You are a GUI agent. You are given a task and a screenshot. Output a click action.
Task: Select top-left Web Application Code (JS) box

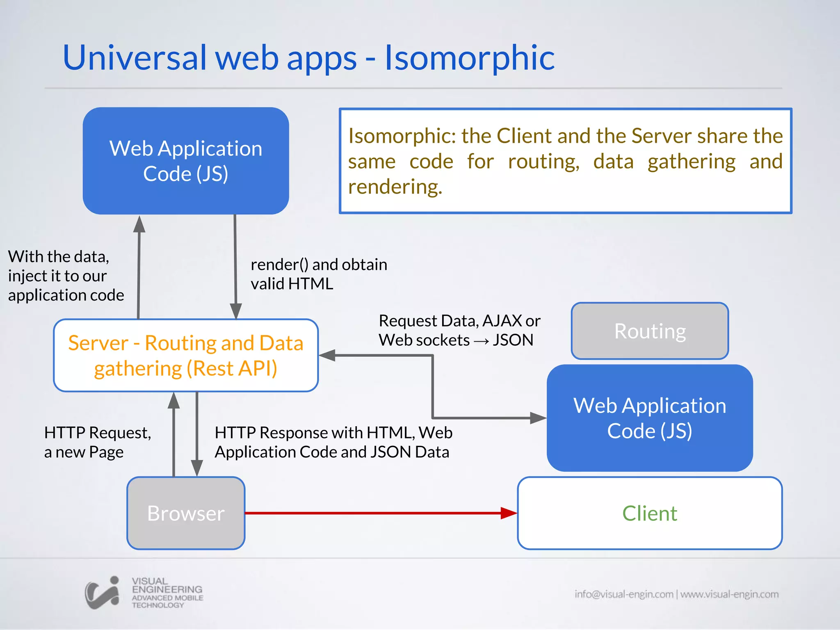tap(186, 161)
